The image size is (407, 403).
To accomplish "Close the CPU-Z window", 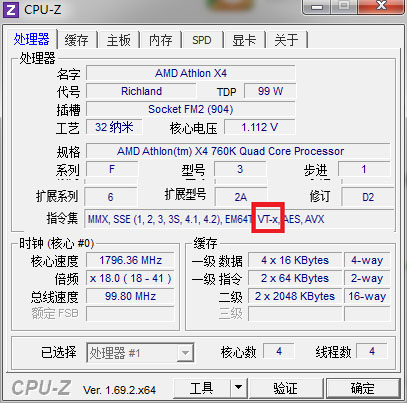I will pos(381,7).
